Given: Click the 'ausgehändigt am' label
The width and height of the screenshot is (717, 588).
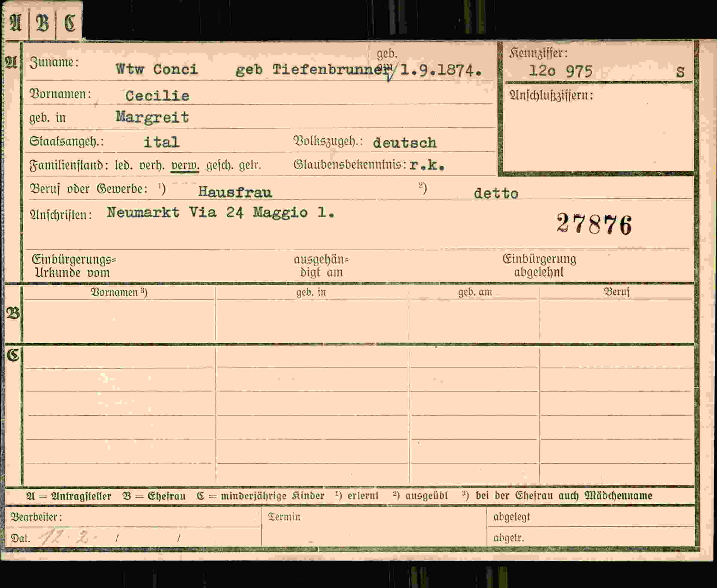Looking at the screenshot, I should click(321, 266).
